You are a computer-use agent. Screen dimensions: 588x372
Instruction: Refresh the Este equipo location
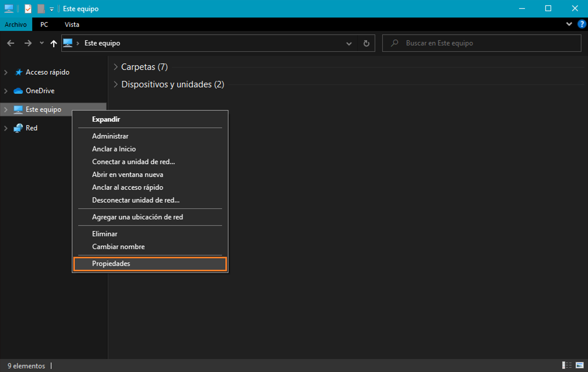tap(366, 43)
